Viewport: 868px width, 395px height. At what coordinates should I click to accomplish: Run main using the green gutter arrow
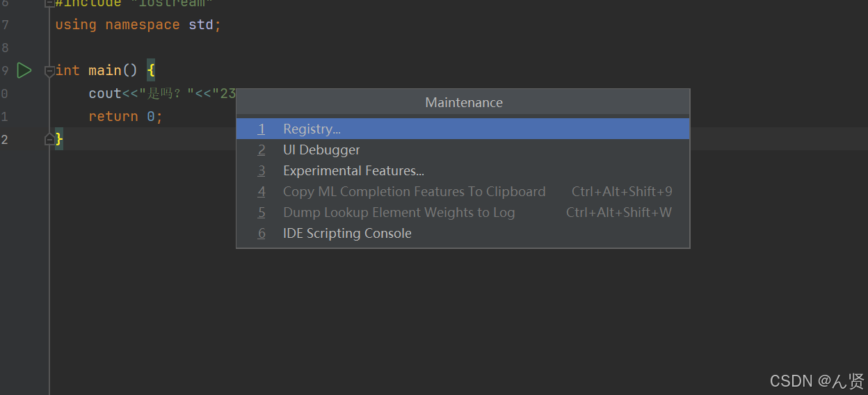pyautogui.click(x=24, y=70)
